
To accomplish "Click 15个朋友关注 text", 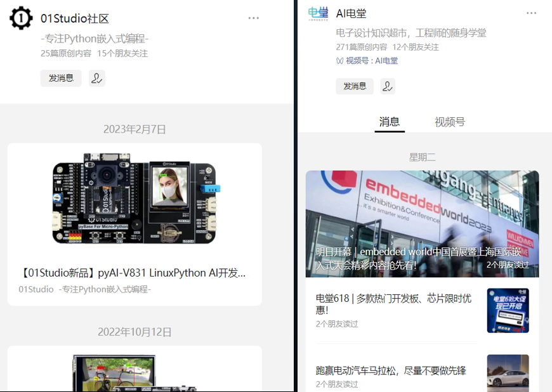I will tap(122, 53).
